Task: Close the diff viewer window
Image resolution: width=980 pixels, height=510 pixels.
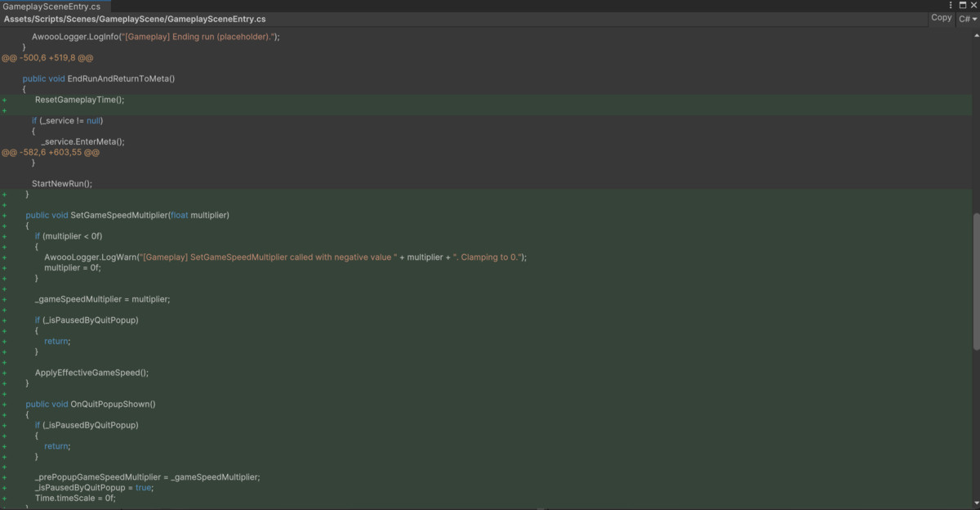Action: (x=973, y=5)
